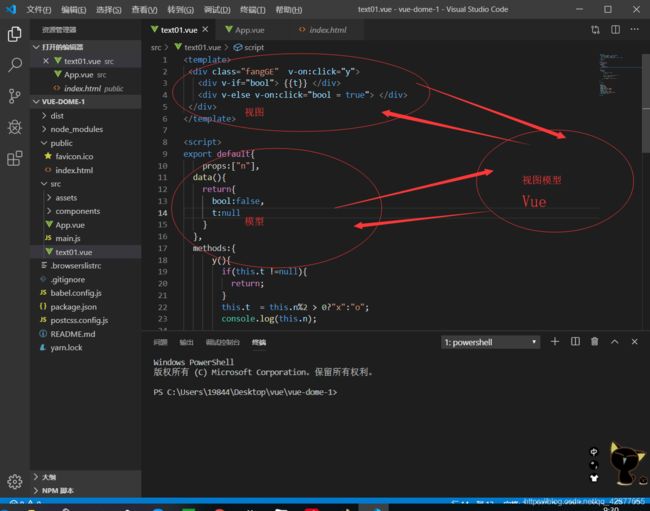650x511 pixels.
Task: Switch to the Output panel tab
Action: pyautogui.click(x=186, y=342)
